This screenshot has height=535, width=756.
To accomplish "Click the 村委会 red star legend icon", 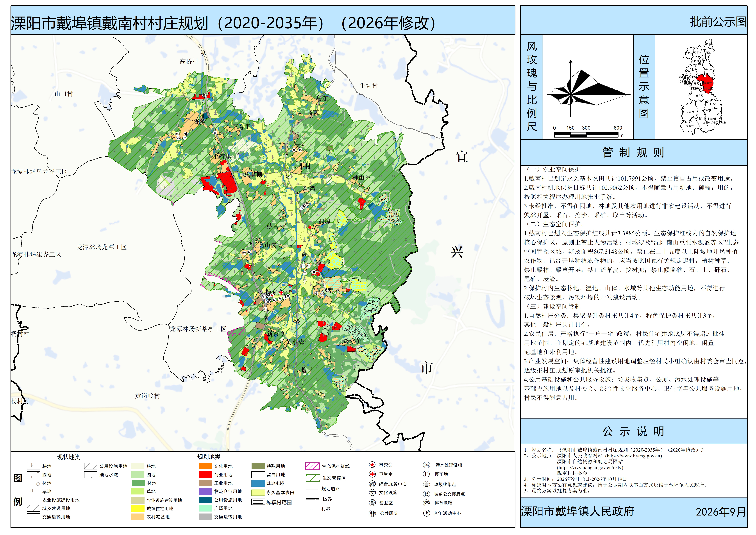I will coord(372,465).
